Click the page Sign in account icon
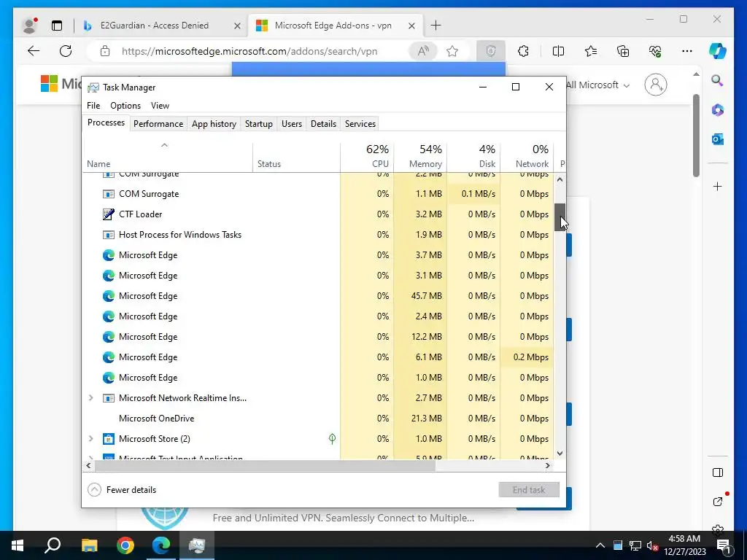747x560 pixels. [656, 85]
